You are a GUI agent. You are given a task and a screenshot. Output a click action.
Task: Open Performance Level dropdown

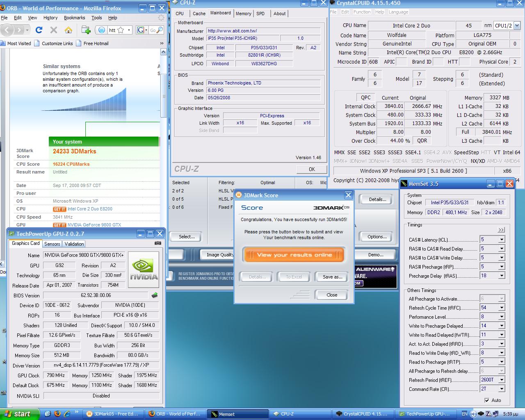pos(501,317)
